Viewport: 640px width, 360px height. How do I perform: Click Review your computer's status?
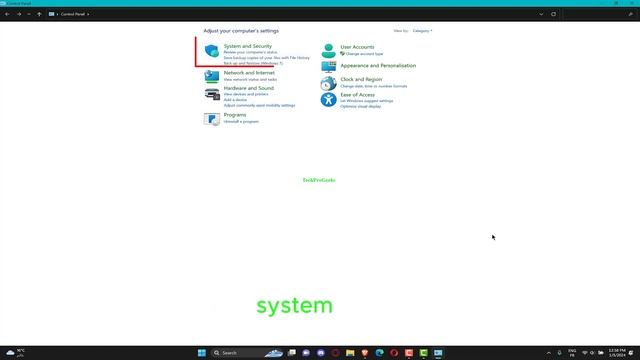click(x=250, y=52)
